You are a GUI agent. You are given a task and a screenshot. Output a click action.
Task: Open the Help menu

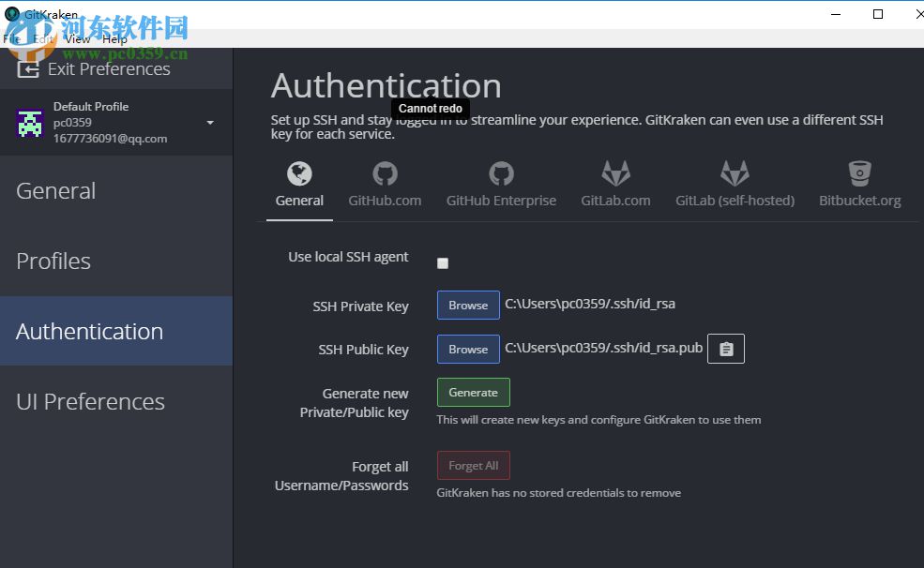click(114, 38)
